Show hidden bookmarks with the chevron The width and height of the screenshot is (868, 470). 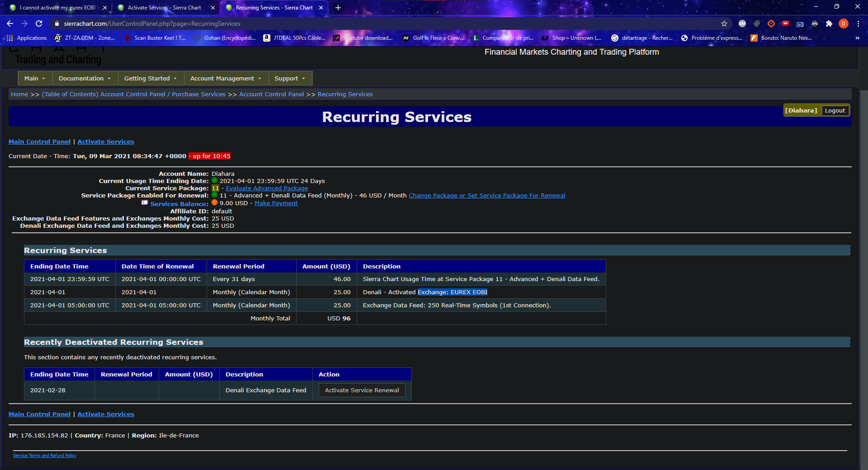(857, 38)
